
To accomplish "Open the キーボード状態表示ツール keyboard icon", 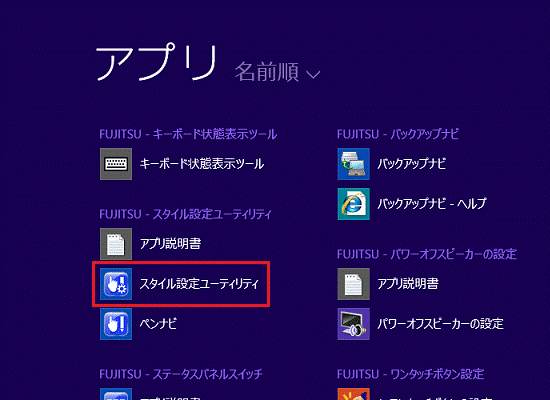I will [116, 164].
